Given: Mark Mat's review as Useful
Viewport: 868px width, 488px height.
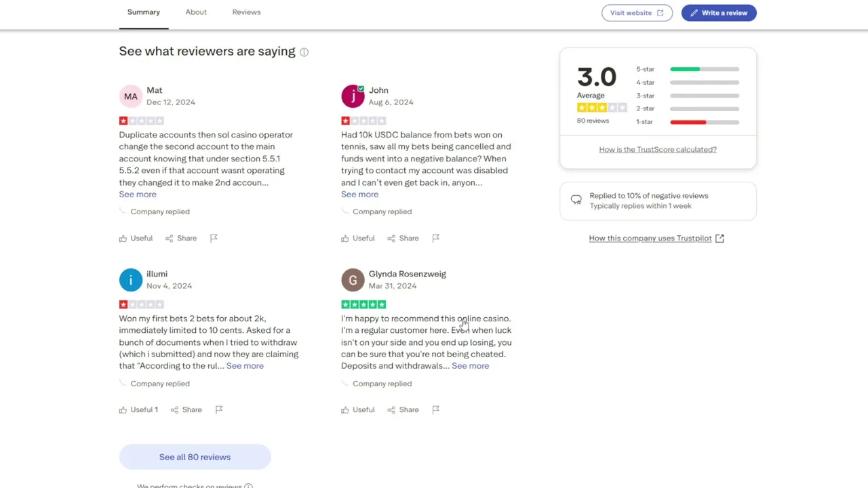Looking at the screenshot, I should point(136,238).
